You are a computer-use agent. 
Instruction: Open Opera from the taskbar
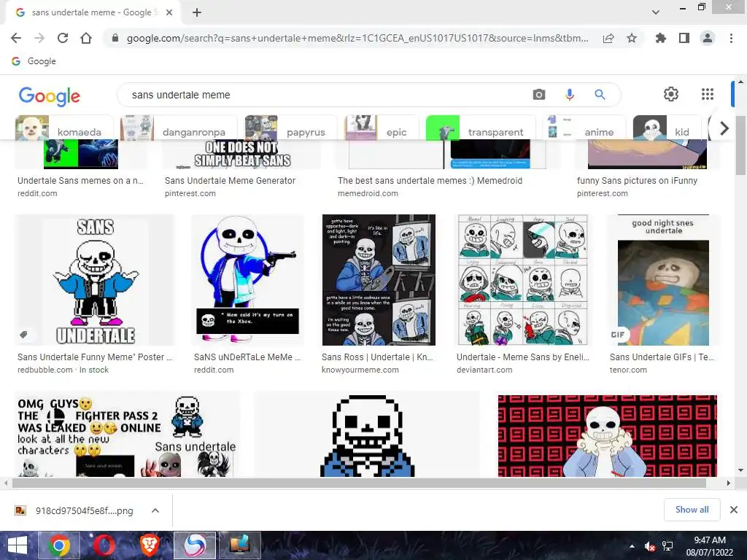tap(104, 545)
